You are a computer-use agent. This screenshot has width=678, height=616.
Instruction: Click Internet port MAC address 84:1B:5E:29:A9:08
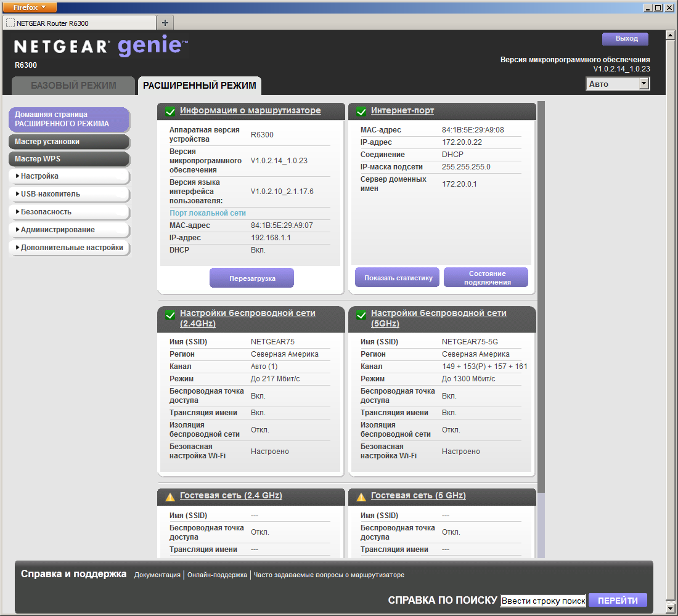473,130
